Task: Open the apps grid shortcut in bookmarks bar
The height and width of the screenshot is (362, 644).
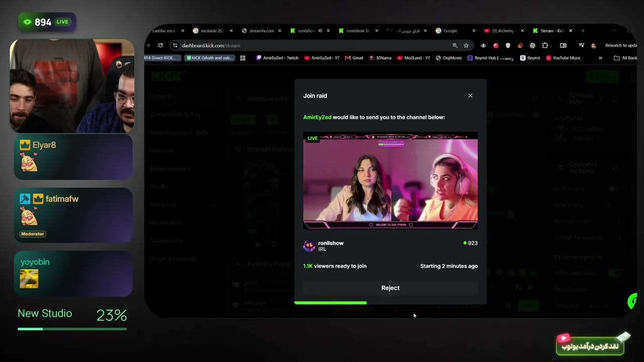Action: point(243,58)
